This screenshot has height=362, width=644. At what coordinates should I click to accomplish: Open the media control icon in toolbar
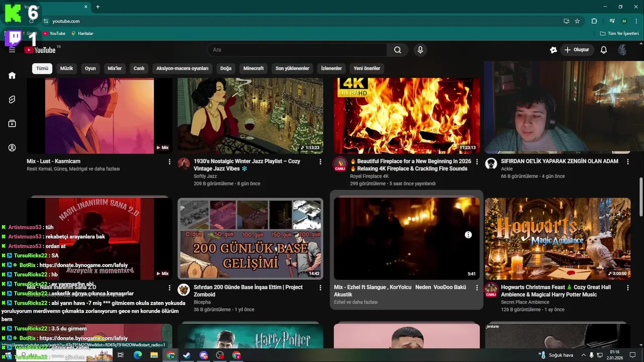612,21
